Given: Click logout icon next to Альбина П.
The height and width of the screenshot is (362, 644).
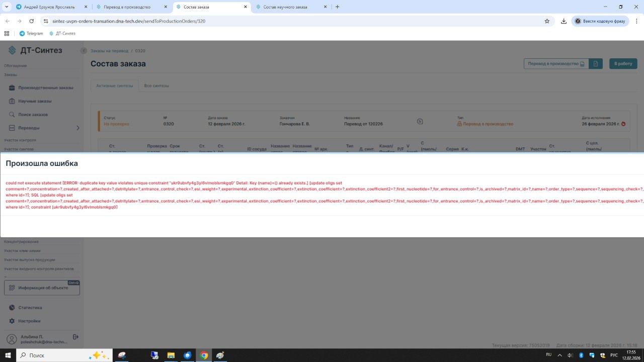Looking at the screenshot, I should (x=75, y=336).
